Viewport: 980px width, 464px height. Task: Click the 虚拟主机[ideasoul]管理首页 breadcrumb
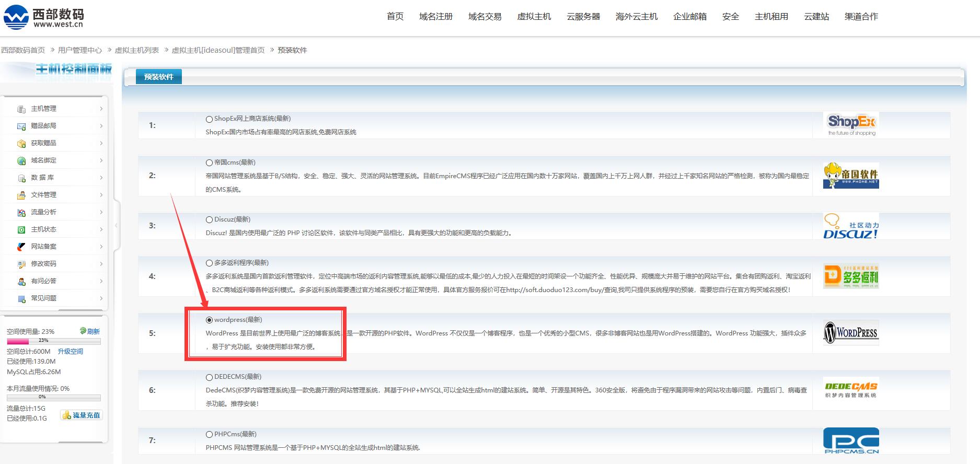[218, 50]
